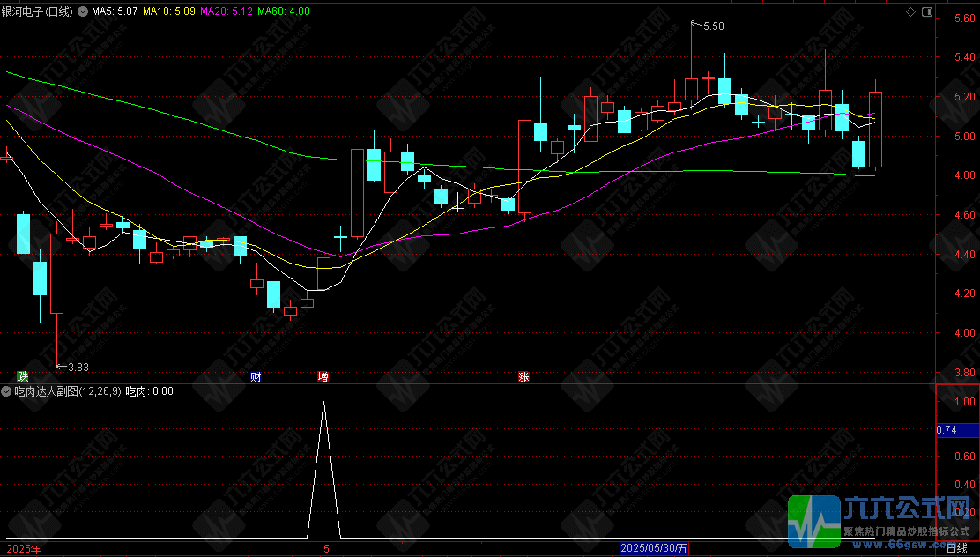Select the MA10: 5.09 label
Viewport: 980px width, 557px height.
(168, 11)
